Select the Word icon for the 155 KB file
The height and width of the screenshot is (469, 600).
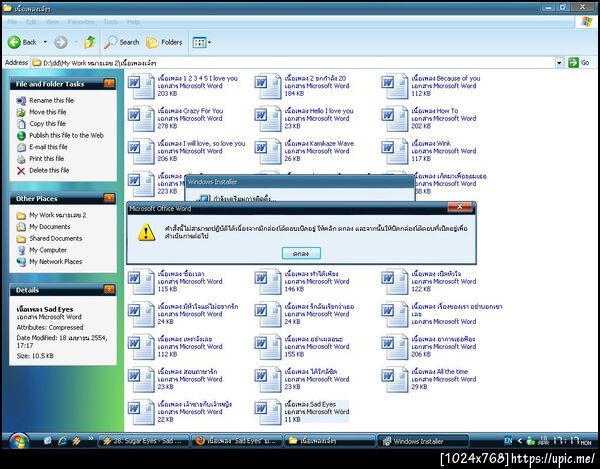268,347
